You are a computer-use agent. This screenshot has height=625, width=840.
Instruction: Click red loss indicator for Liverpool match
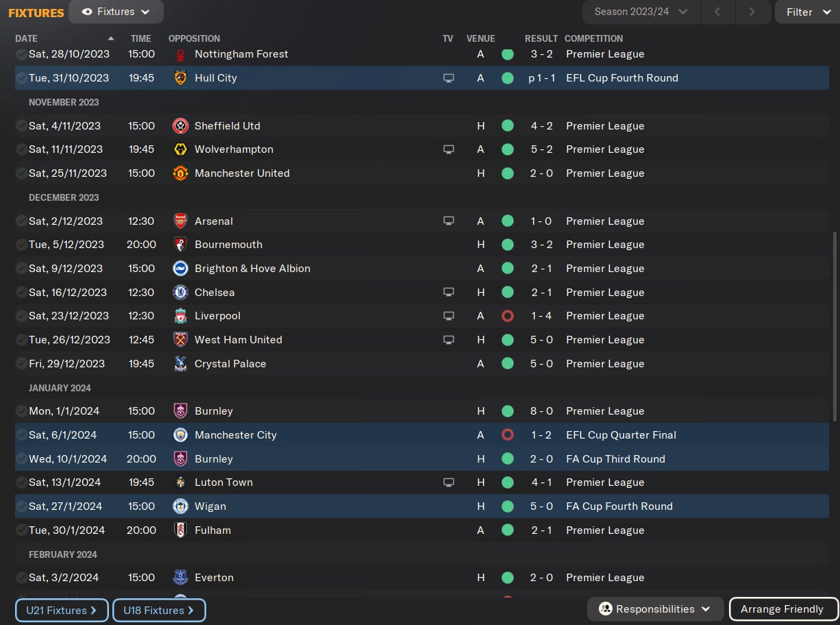click(x=508, y=316)
